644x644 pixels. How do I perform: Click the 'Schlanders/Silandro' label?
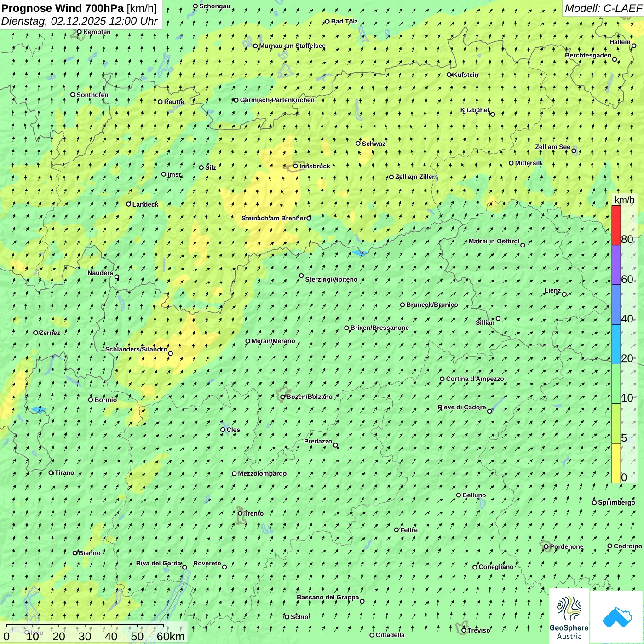(136, 349)
